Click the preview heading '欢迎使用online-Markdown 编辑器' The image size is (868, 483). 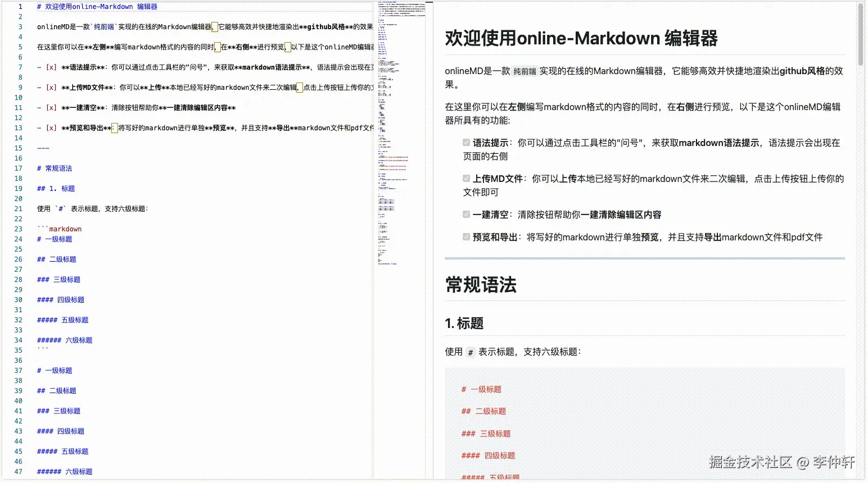pos(581,38)
